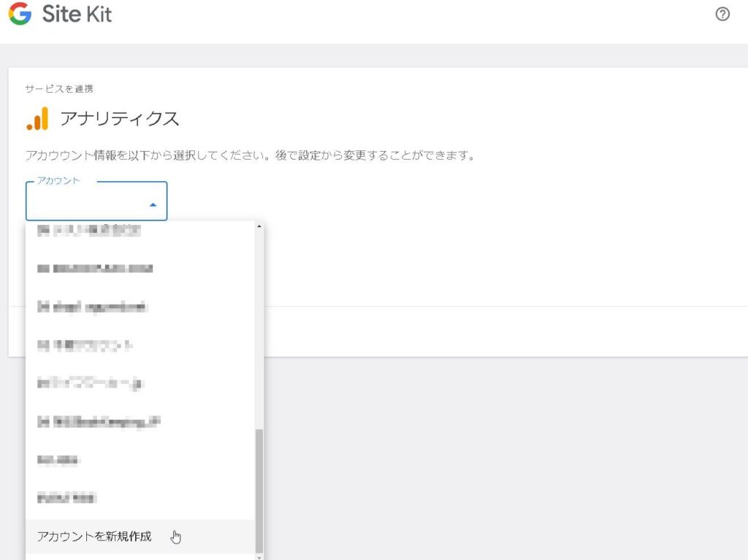Select the topmost partially visible account entry
This screenshot has width=748, height=560.
click(x=88, y=231)
